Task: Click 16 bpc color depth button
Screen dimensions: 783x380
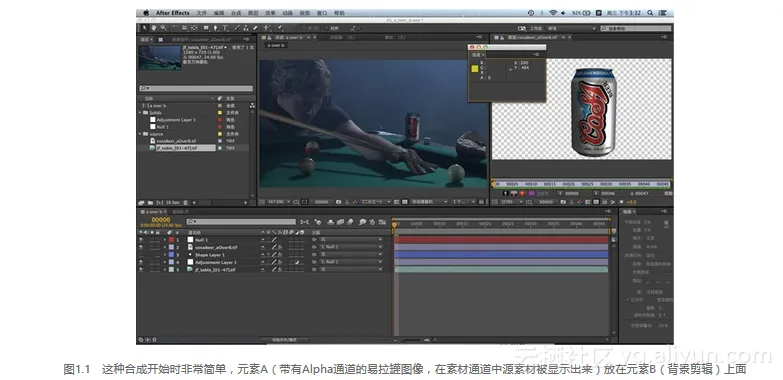Action: point(173,203)
